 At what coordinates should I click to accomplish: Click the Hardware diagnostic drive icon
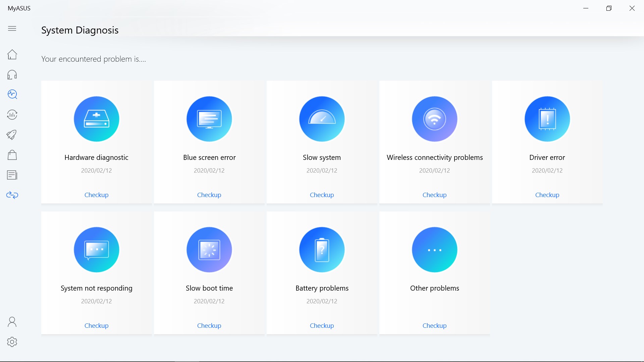point(97,119)
